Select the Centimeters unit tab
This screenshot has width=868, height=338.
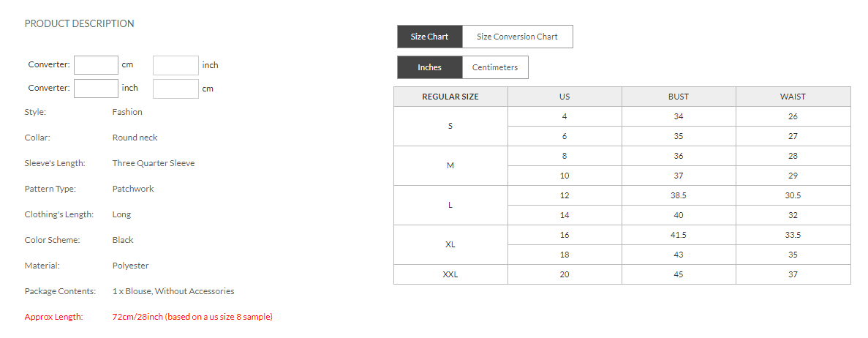pos(495,67)
